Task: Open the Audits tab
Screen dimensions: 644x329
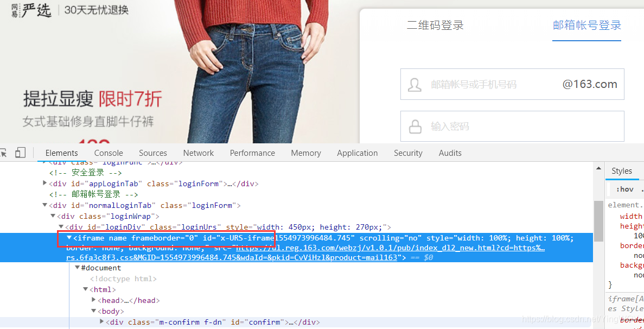Action: click(450, 153)
